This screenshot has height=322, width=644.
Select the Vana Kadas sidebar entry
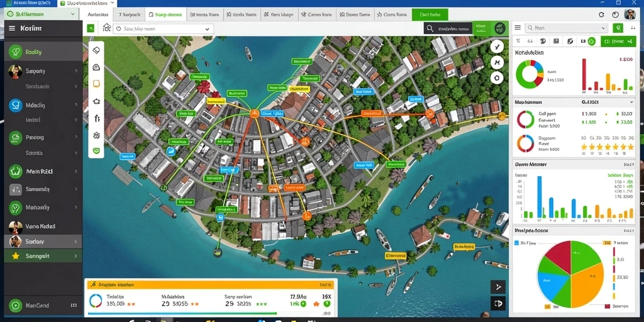click(43, 226)
